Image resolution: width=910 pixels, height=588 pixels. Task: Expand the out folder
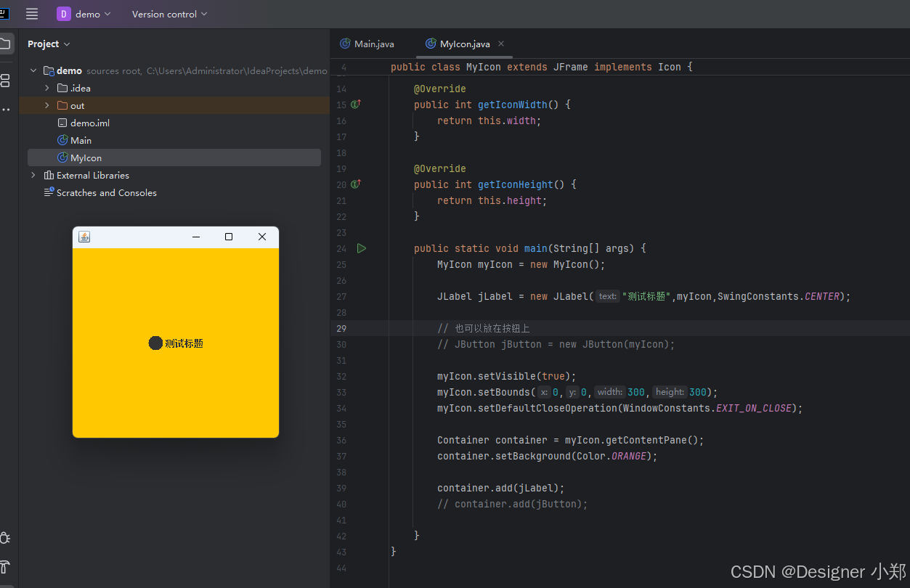point(47,105)
